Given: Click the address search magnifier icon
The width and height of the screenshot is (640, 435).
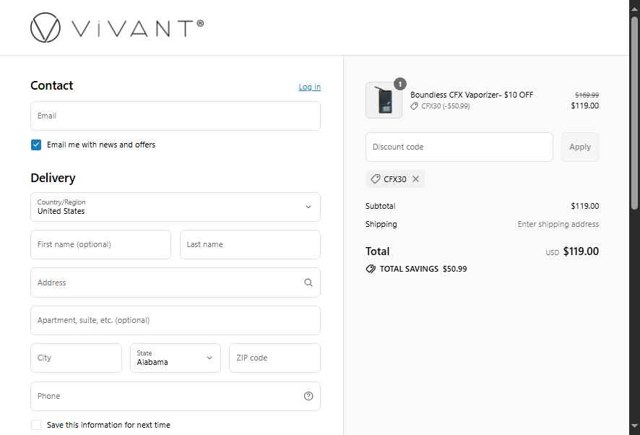Looking at the screenshot, I should tap(308, 282).
